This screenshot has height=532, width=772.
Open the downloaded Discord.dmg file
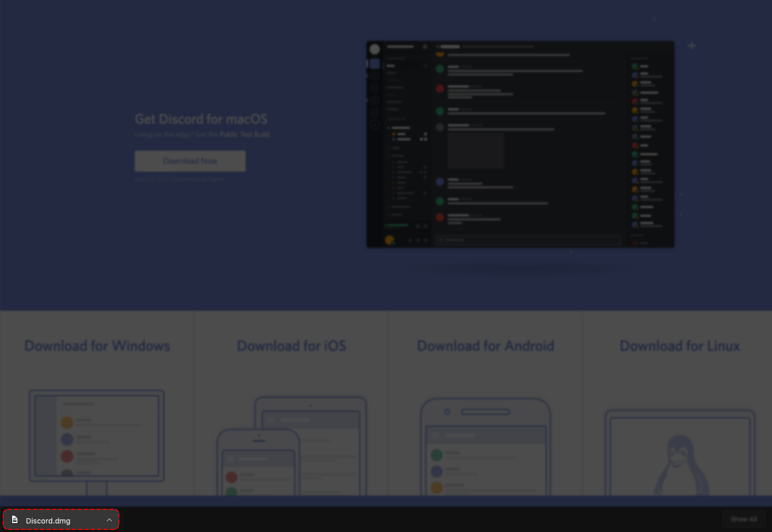(x=61, y=520)
